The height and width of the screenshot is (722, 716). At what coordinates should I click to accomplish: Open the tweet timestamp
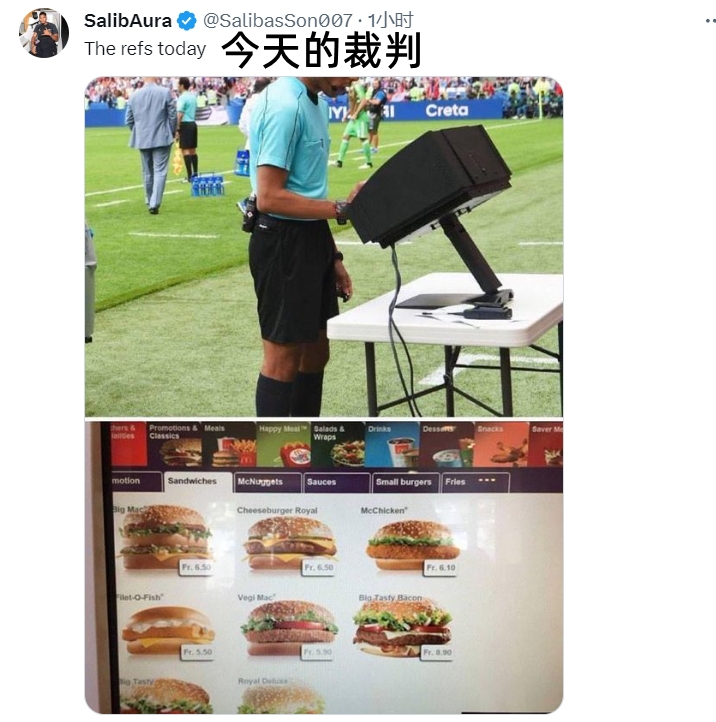pos(390,21)
